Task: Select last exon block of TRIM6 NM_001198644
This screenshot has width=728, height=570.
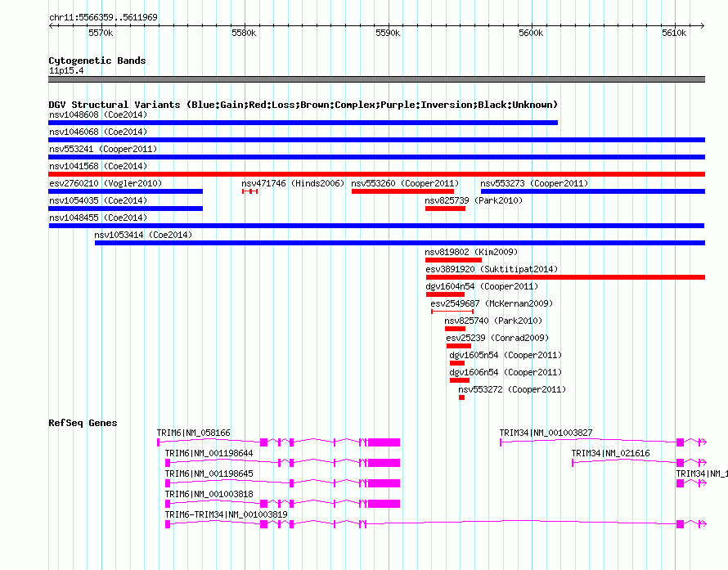Action: click(x=384, y=463)
